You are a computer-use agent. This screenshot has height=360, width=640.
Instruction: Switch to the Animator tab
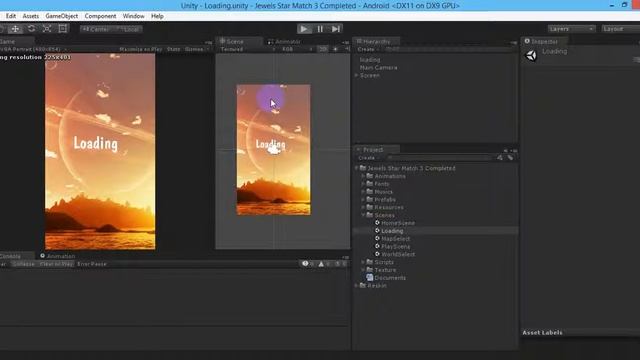click(284, 41)
